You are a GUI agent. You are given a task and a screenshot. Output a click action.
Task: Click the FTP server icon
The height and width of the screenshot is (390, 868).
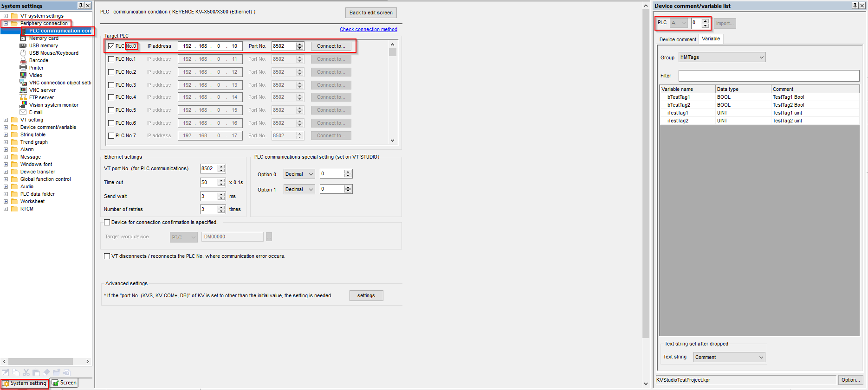coord(23,97)
